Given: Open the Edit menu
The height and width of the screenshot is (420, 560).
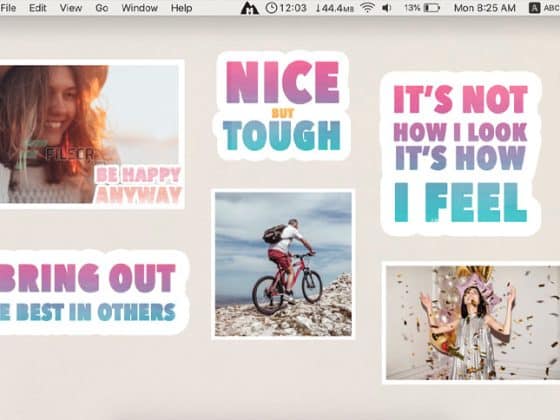Looking at the screenshot, I should coord(38,8).
